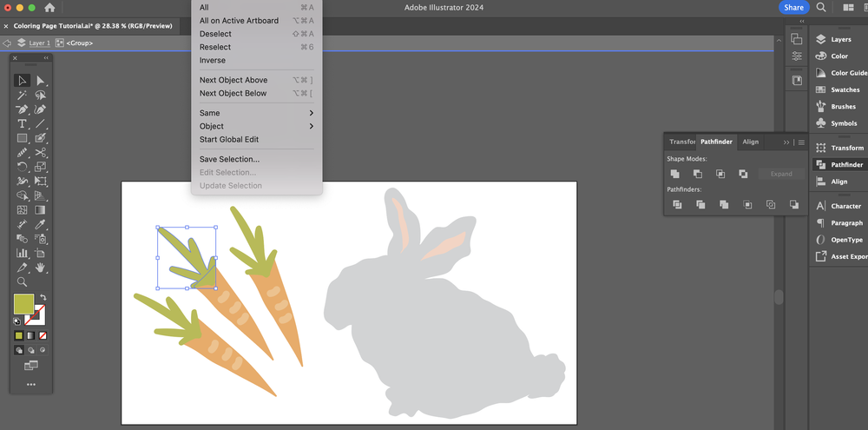The width and height of the screenshot is (868, 430).
Task: Open Swatches panel from dock
Action: coord(838,89)
